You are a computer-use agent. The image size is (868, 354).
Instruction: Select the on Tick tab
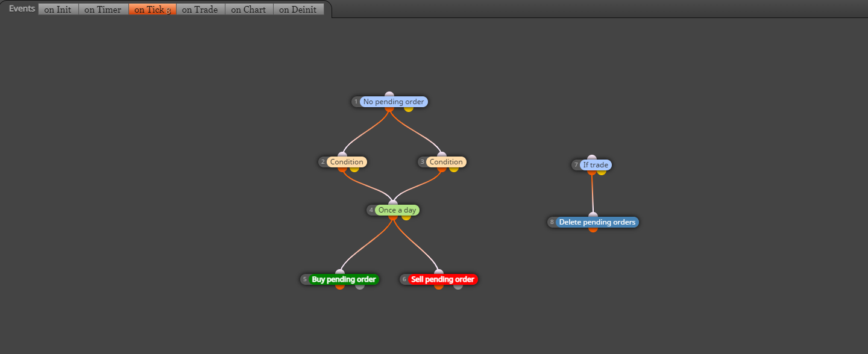coord(152,10)
